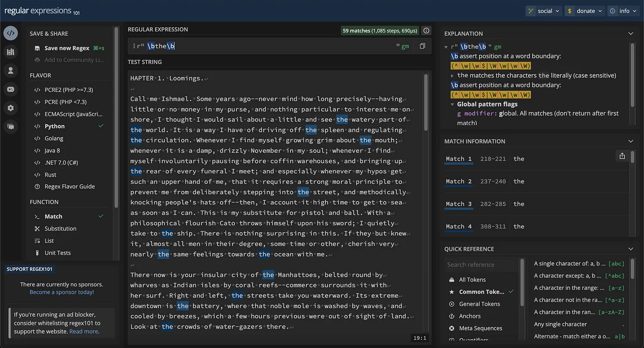The height and width of the screenshot is (348, 644).
Task: Open Settings via the gear icon
Action: [11, 108]
